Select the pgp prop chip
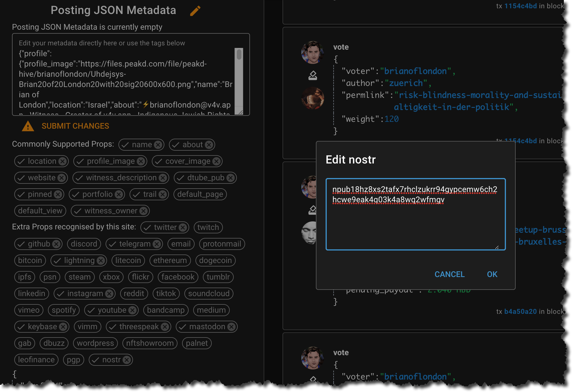The width and height of the screenshot is (573, 392). pos(73,360)
